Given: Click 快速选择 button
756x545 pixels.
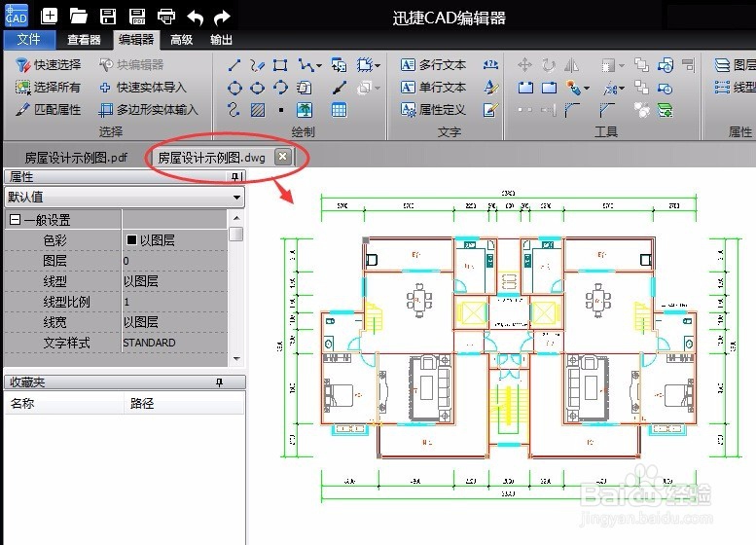Looking at the screenshot, I should pos(49,64).
